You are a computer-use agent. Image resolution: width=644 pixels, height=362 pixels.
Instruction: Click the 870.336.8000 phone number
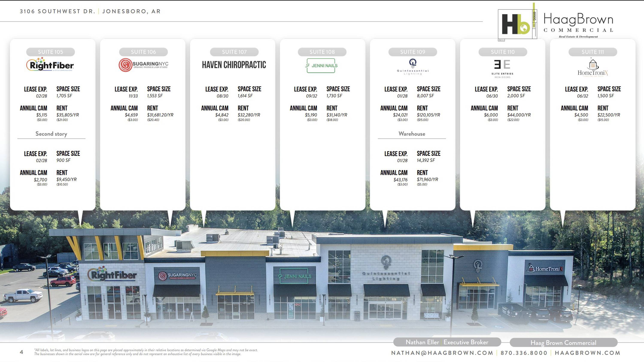click(x=524, y=353)
